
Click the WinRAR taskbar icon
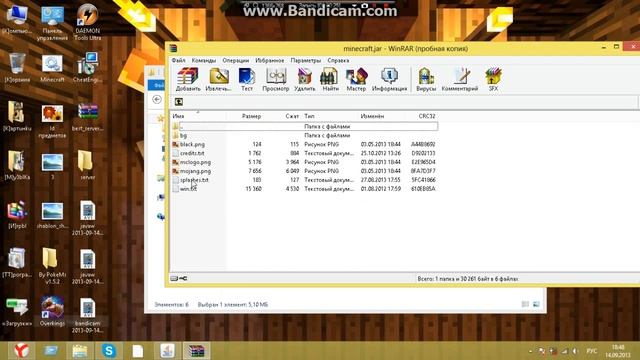[x=196, y=351]
